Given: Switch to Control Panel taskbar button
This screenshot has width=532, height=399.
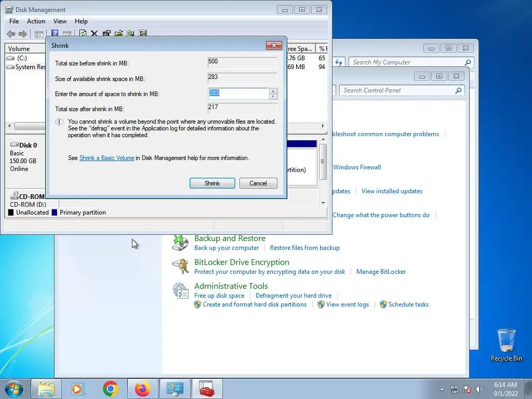Looking at the screenshot, I should click(x=175, y=389).
